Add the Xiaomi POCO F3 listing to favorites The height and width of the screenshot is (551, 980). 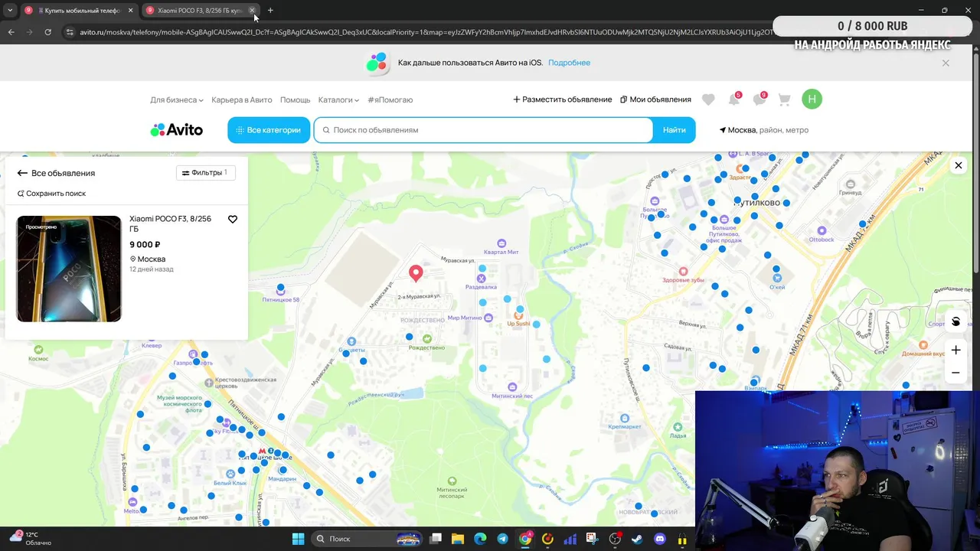[233, 220]
